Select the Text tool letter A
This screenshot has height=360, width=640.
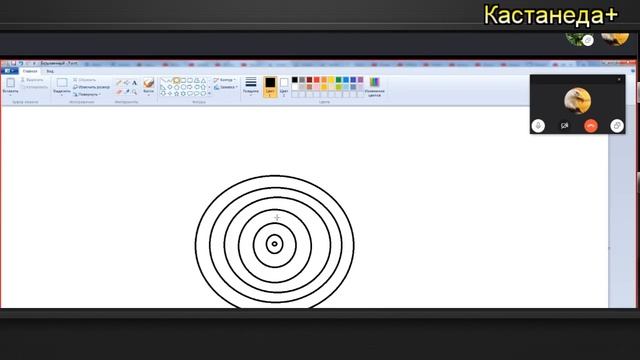[x=134, y=83]
